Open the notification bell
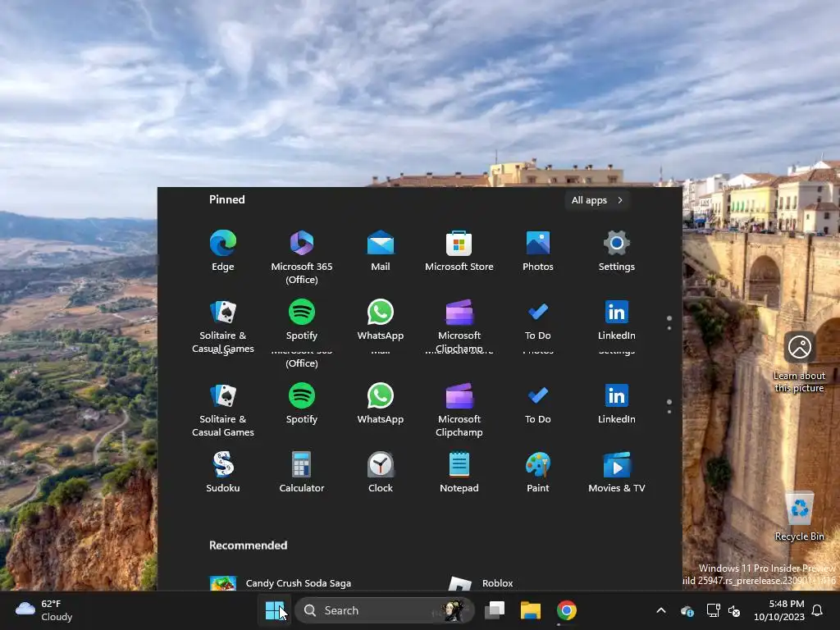The height and width of the screenshot is (630, 840). (818, 610)
